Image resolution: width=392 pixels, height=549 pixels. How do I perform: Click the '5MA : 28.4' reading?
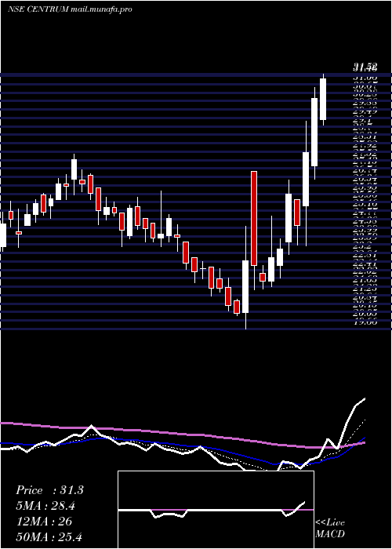tap(45, 506)
